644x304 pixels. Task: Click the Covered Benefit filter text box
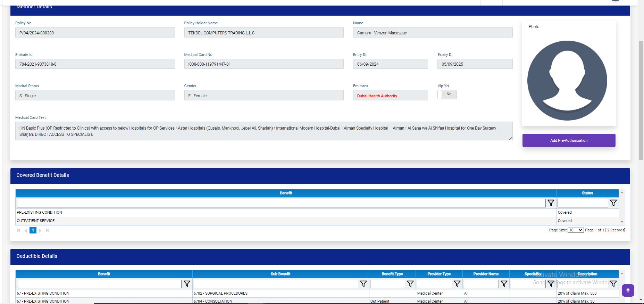[281, 203]
